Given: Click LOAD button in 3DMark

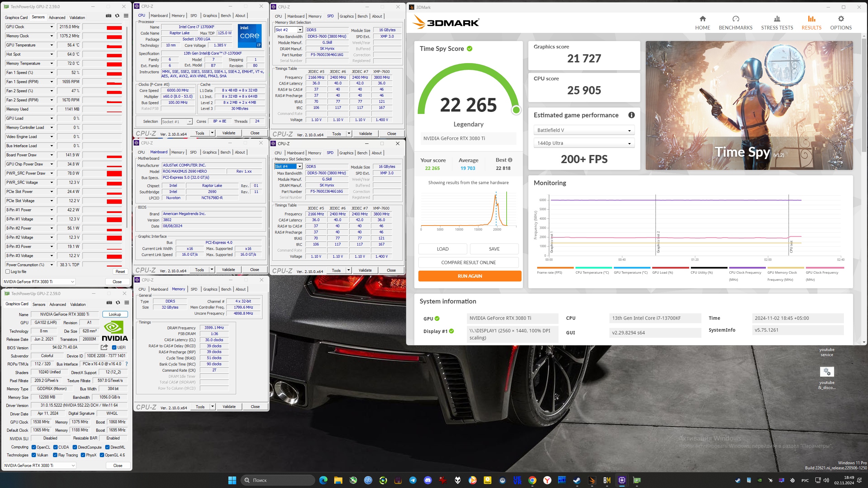Looking at the screenshot, I should pyautogui.click(x=442, y=249).
